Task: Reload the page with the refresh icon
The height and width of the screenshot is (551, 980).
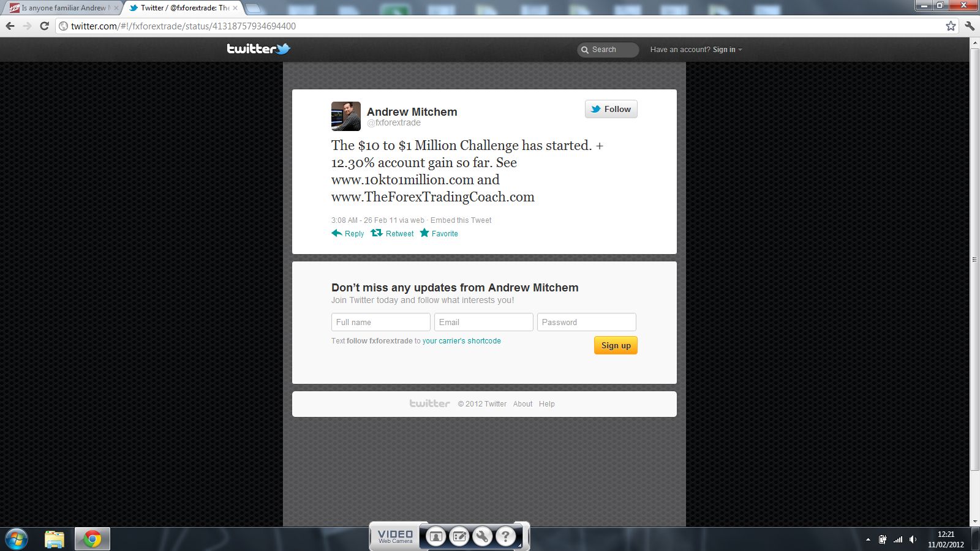Action: (44, 26)
